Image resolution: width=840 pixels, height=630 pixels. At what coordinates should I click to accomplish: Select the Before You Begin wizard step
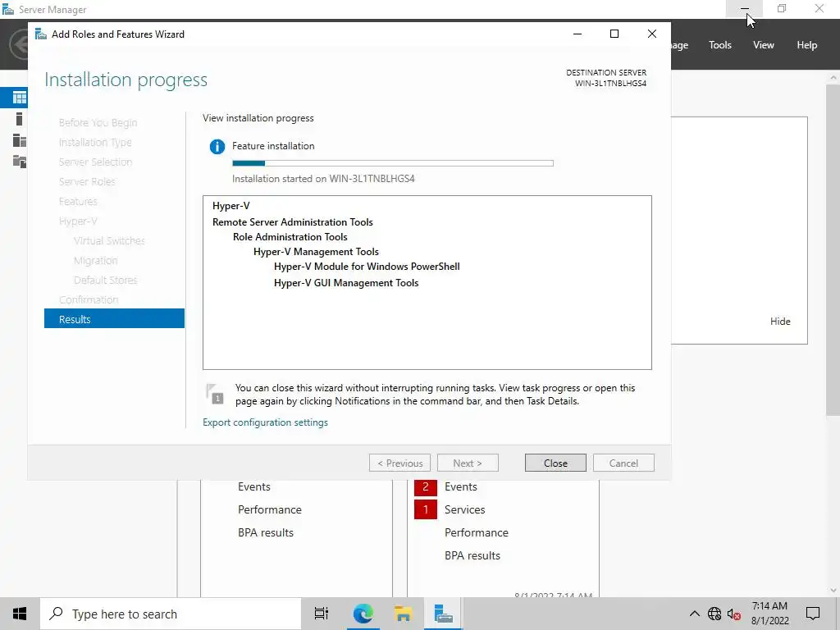(x=98, y=123)
